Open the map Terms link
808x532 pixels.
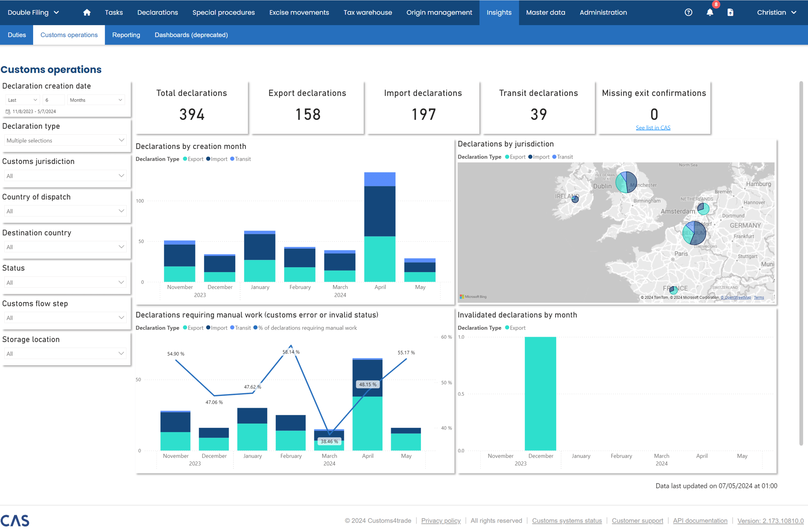click(759, 297)
